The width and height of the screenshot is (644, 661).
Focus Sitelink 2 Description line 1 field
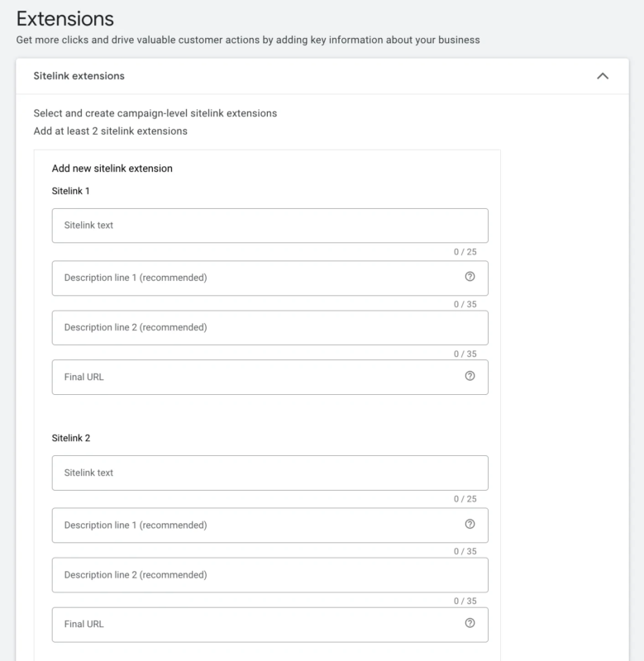click(270, 525)
